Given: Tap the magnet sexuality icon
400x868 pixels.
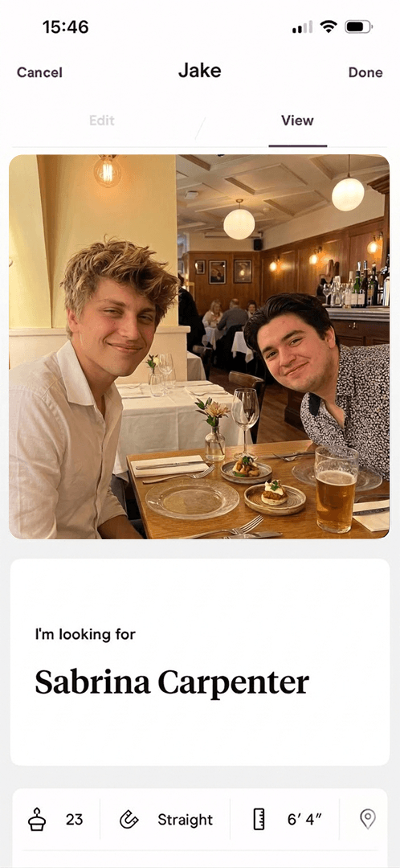Looking at the screenshot, I should pyautogui.click(x=129, y=819).
